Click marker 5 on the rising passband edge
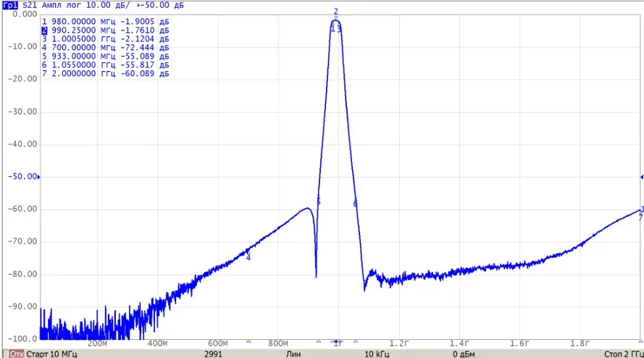Image resolution: width=644 pixels, height=358 pixels. [x=318, y=201]
